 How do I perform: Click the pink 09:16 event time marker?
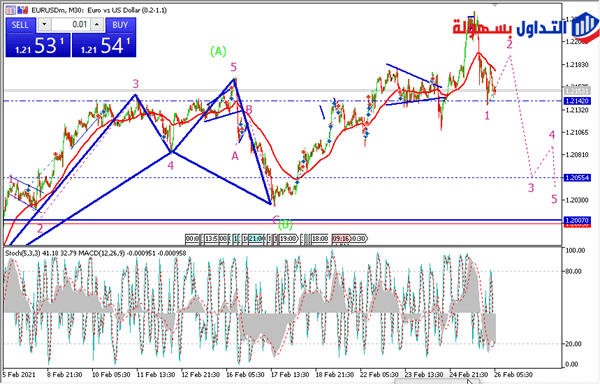coord(341,239)
